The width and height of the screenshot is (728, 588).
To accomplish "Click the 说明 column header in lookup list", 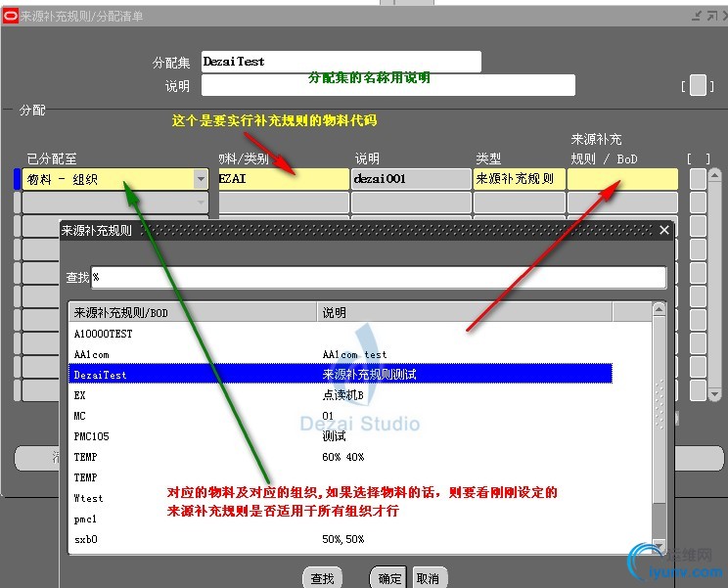I will click(x=465, y=312).
